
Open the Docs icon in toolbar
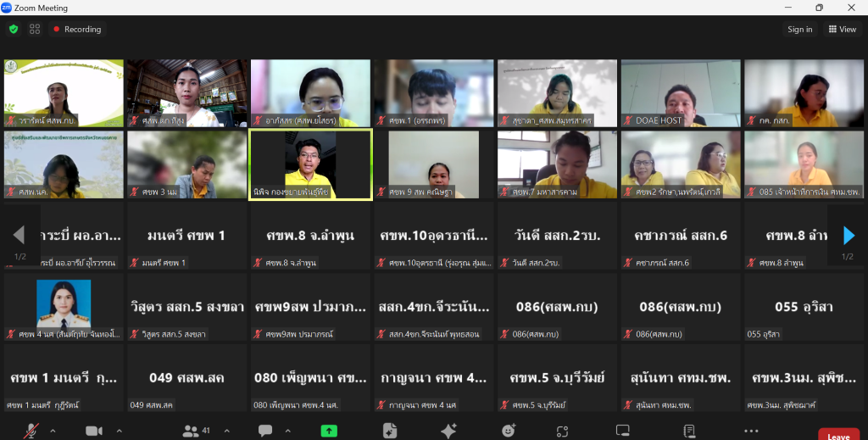coord(390,431)
